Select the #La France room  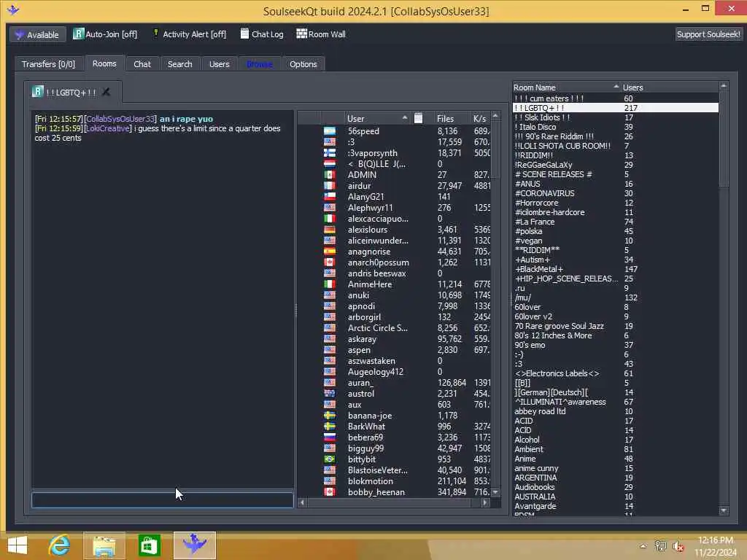point(535,222)
